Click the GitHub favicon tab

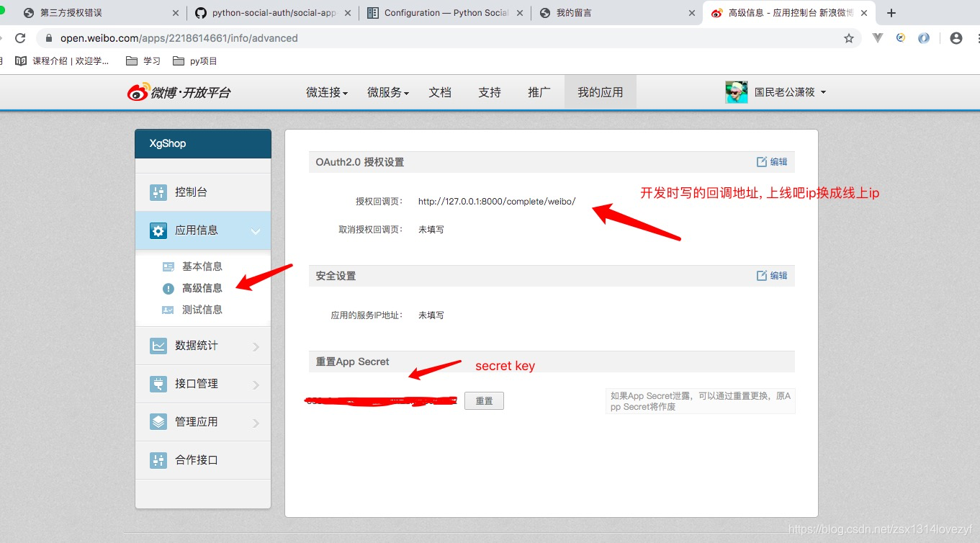pyautogui.click(x=200, y=13)
